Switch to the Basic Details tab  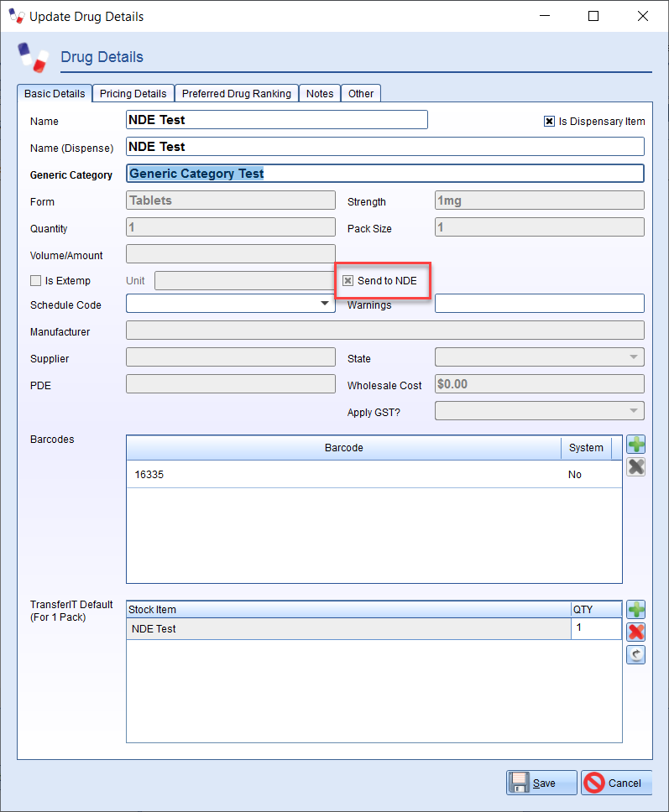point(55,94)
